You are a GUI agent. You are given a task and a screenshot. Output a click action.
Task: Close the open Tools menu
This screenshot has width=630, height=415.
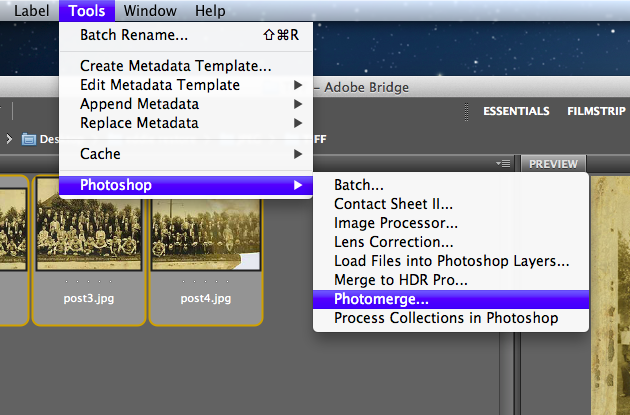pos(87,10)
